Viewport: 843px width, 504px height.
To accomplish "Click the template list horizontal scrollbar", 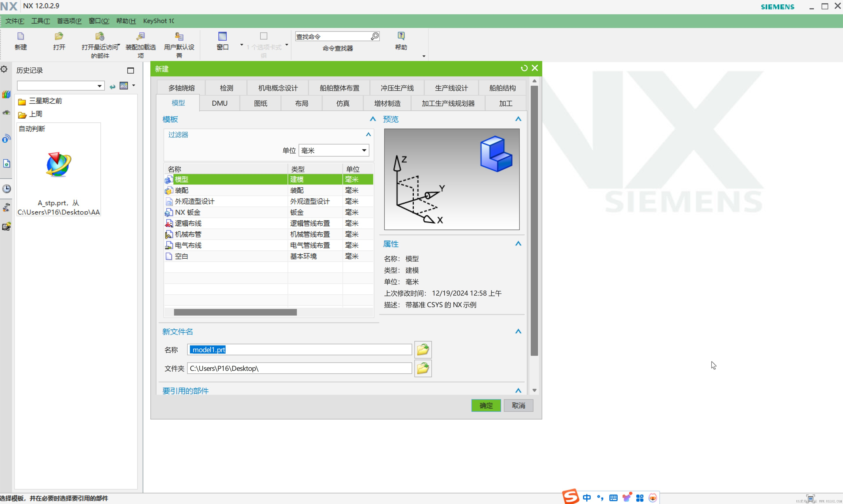I will tap(235, 312).
